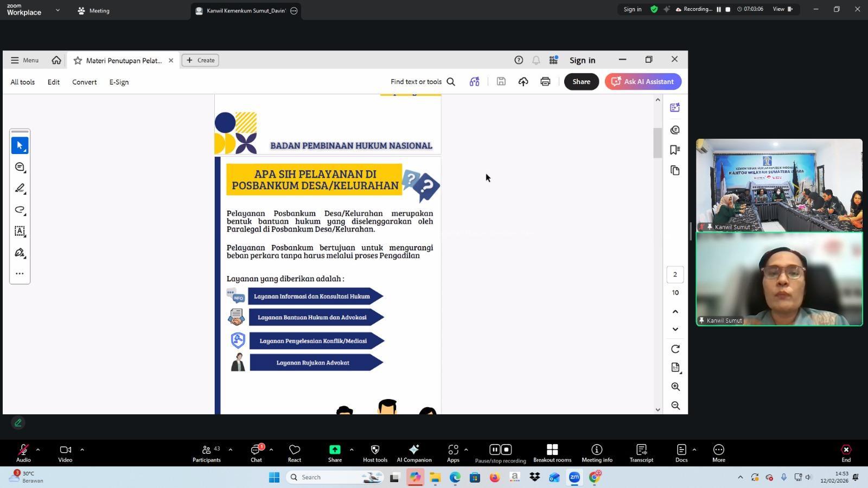The height and width of the screenshot is (488, 868).
Task: Open the Zoom Workplace dropdown chevron
Action: point(58,10)
